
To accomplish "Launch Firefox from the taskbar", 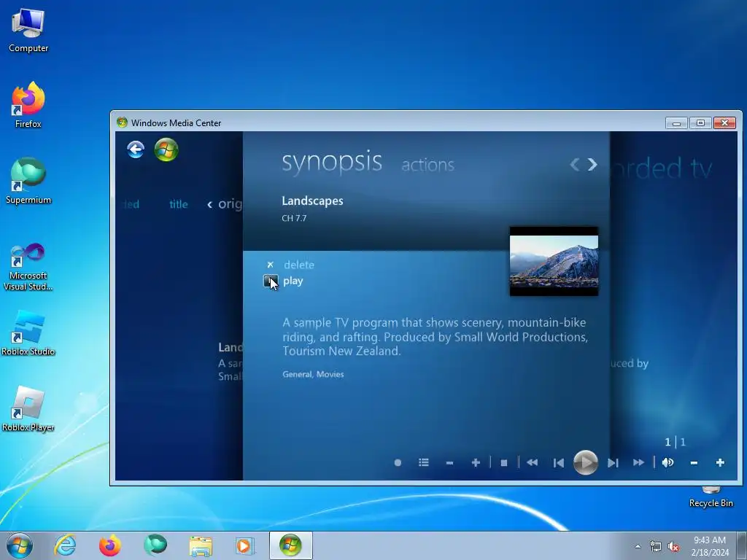I will click(x=110, y=545).
